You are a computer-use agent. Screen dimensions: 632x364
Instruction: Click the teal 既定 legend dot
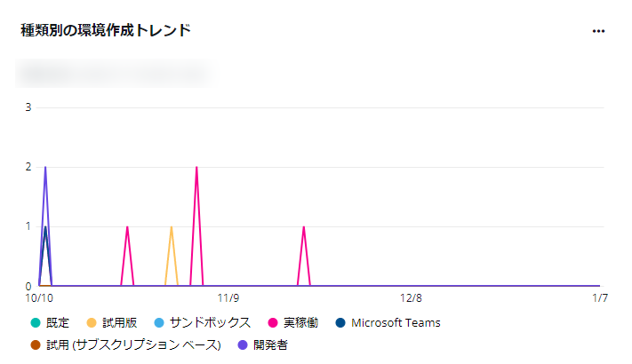click(x=36, y=322)
